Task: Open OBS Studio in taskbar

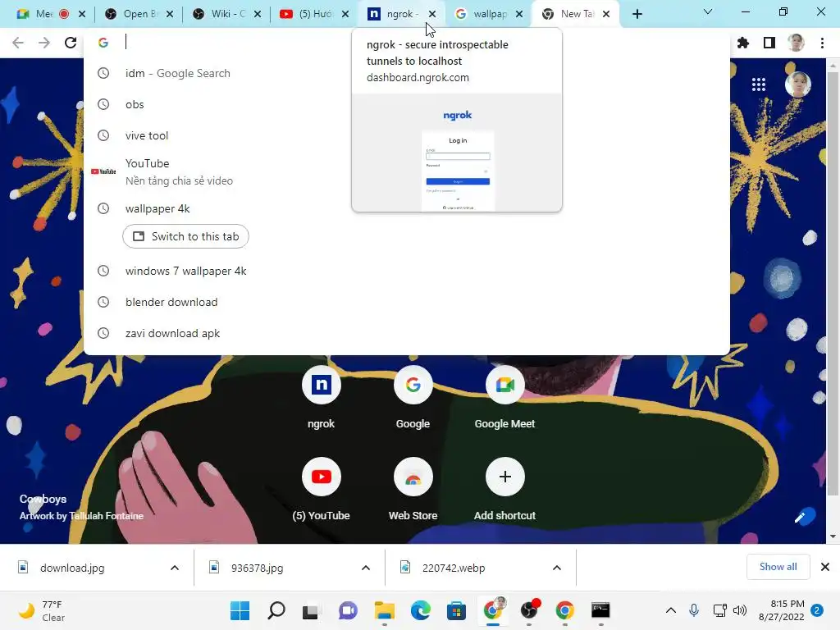Action: [x=529, y=610]
